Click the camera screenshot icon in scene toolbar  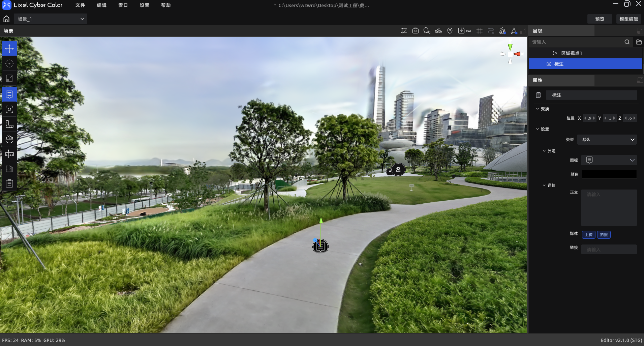416,31
